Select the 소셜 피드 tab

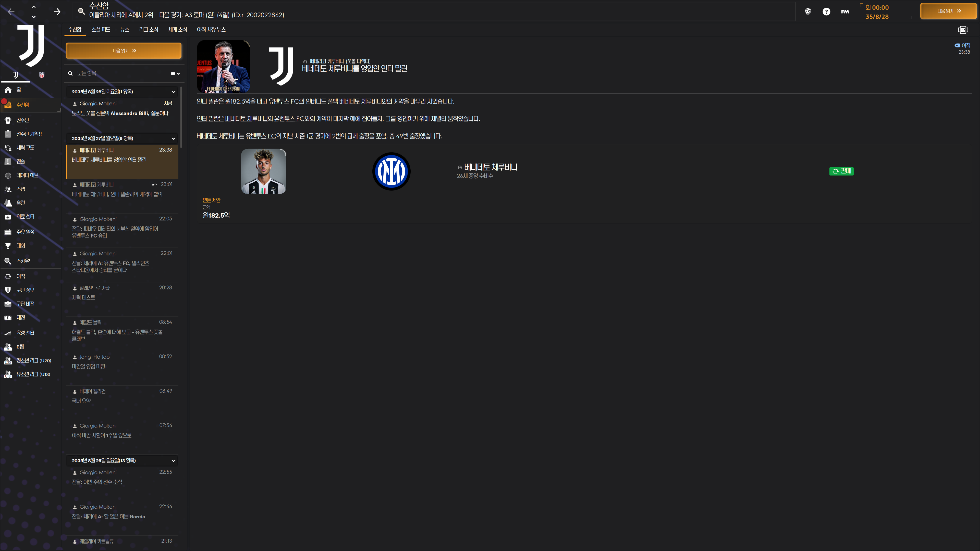point(101,29)
